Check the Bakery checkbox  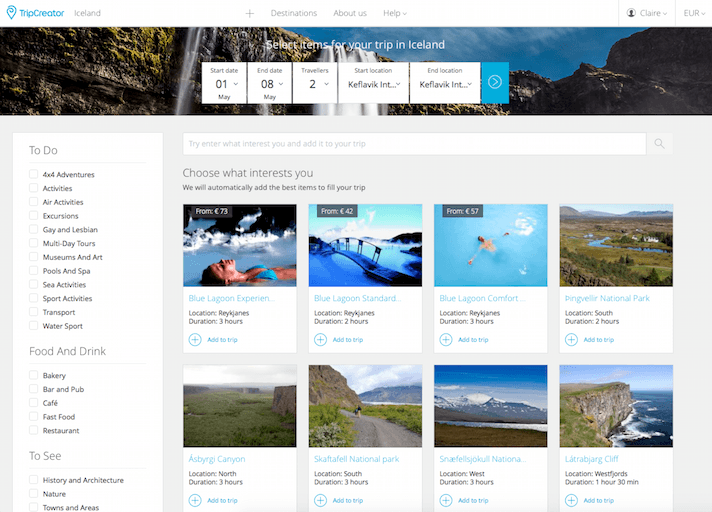click(34, 375)
